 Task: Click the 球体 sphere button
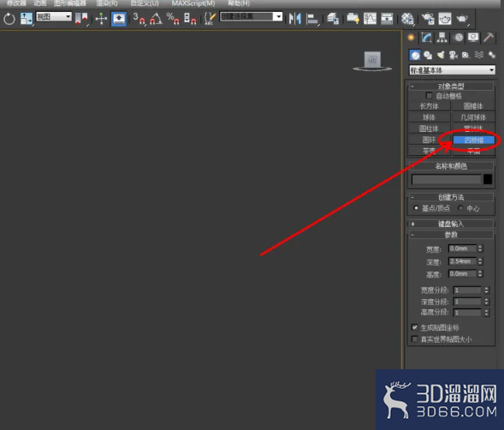pyautogui.click(x=429, y=117)
